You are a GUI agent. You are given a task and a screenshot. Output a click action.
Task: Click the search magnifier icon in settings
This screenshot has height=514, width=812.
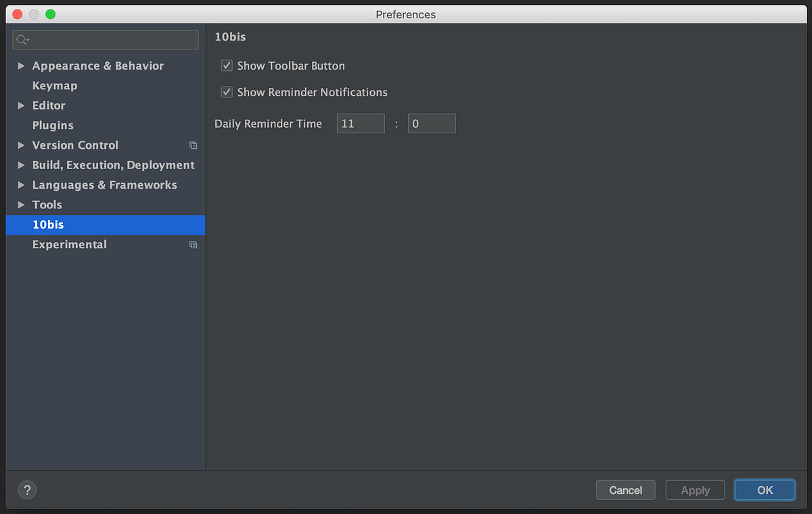(x=19, y=40)
